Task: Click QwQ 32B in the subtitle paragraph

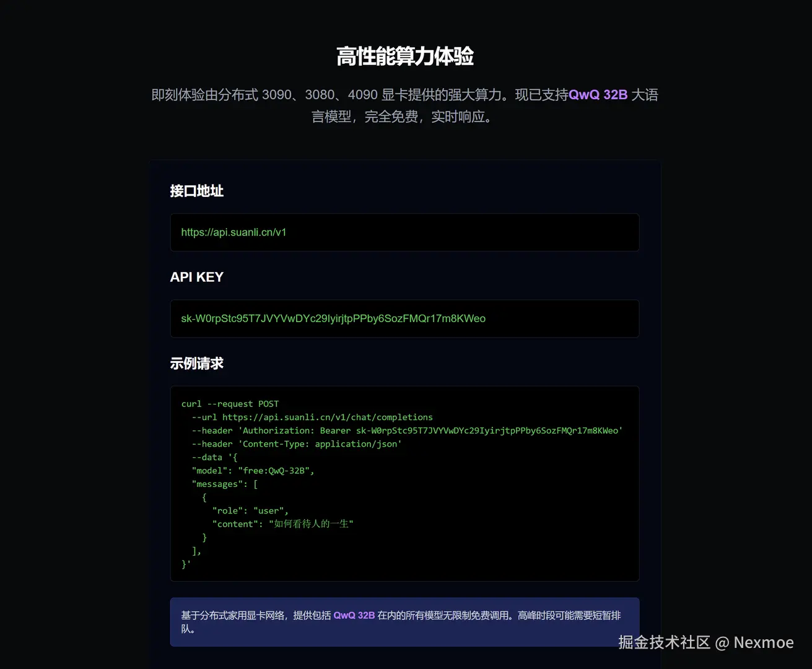Action: (x=598, y=95)
